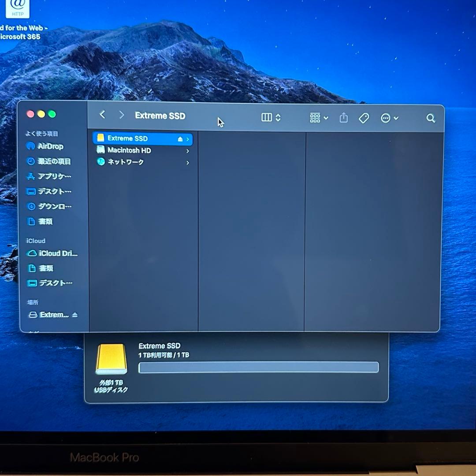Image resolution: width=476 pixels, height=476 pixels.
Task: Click 書類 under よく使う項目
Action: [45, 222]
